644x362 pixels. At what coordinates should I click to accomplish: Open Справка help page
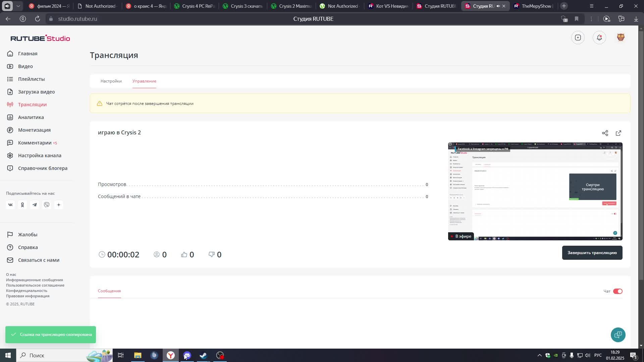(22, 247)
